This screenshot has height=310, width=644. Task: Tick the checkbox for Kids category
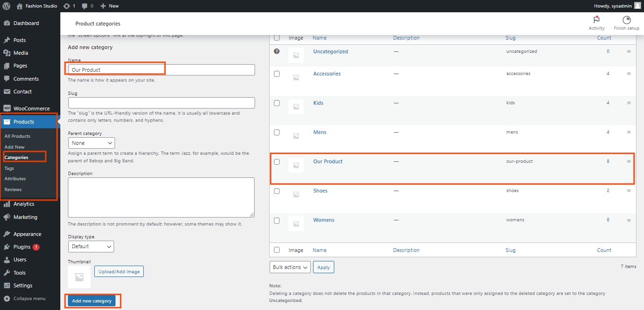click(x=277, y=103)
